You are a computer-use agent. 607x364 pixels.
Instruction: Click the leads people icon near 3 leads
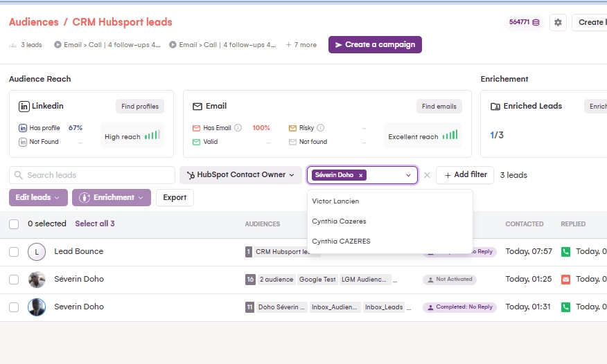[12, 45]
